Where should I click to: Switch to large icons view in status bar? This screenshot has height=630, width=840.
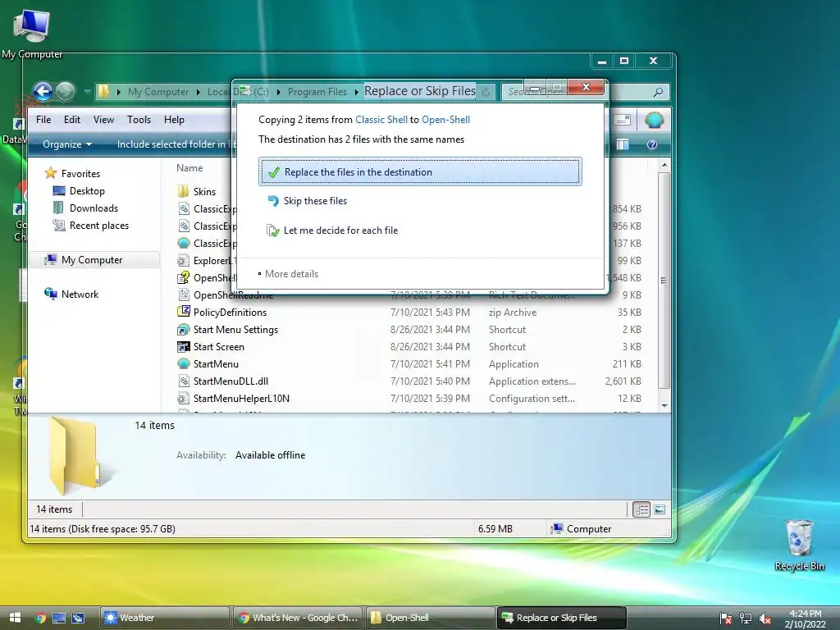[x=660, y=509]
